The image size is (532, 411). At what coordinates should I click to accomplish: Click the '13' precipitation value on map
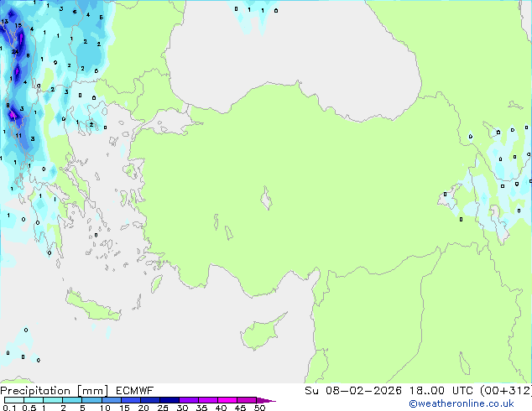point(5,22)
